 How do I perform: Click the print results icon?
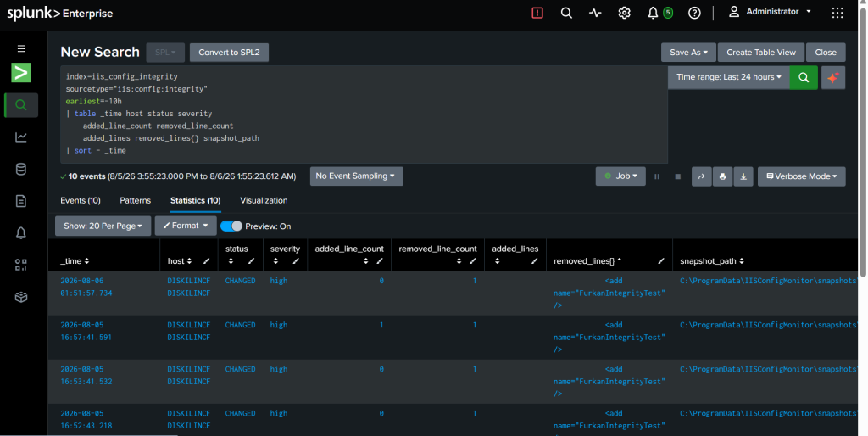pyautogui.click(x=722, y=176)
